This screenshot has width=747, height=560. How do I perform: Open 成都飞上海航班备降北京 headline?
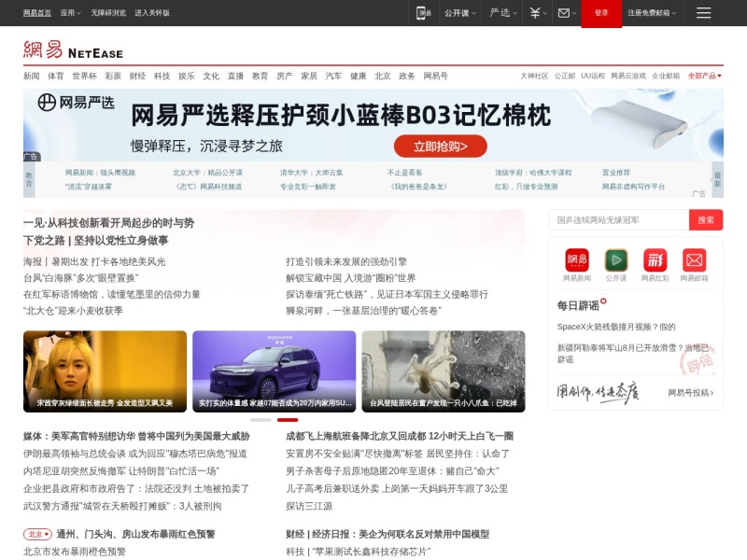click(x=400, y=436)
